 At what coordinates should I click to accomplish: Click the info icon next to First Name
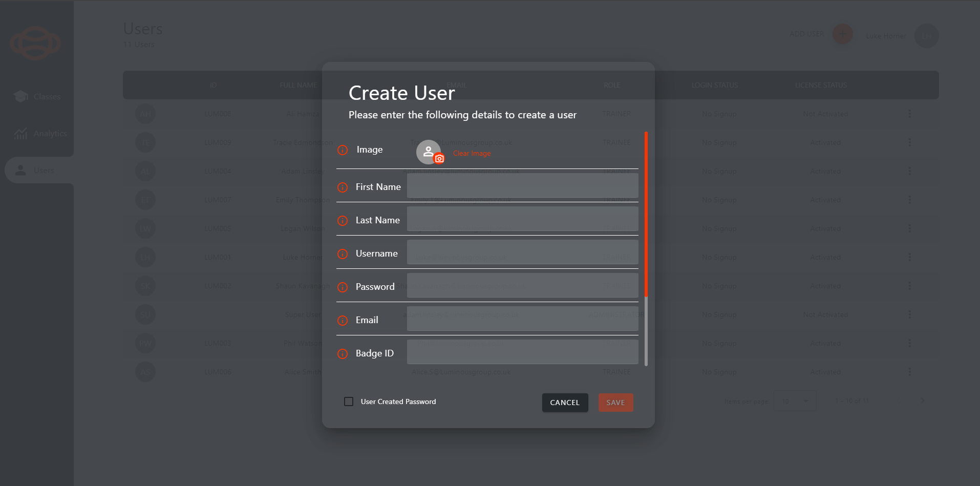[343, 187]
